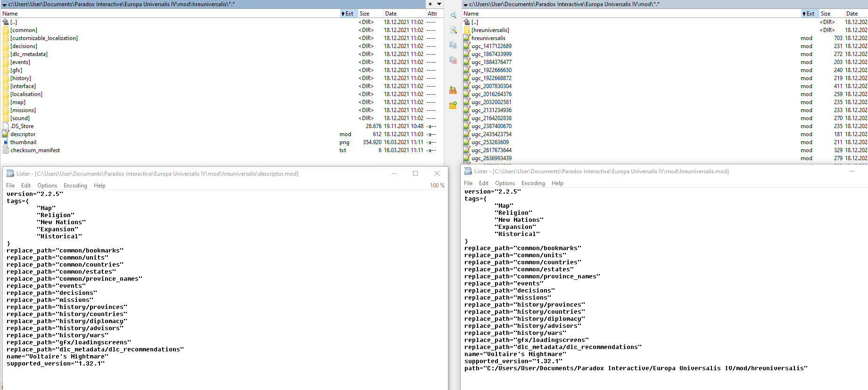Click the Pack files icon in vertical toolbar

click(453, 90)
